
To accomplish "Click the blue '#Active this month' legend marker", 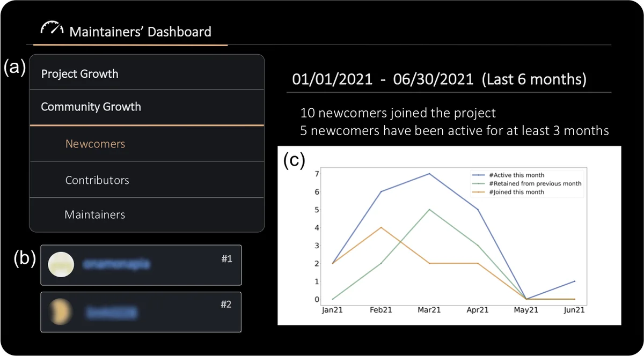I will point(479,175).
